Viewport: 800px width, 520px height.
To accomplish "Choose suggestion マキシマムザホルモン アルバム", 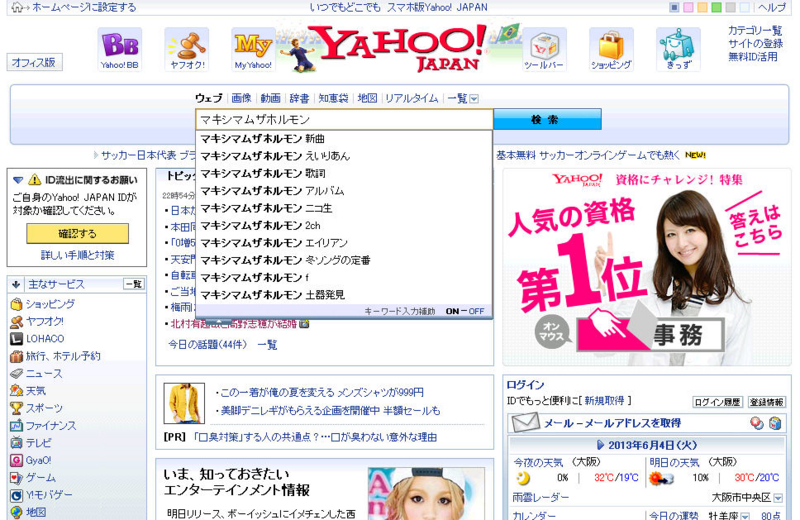I will (x=344, y=191).
